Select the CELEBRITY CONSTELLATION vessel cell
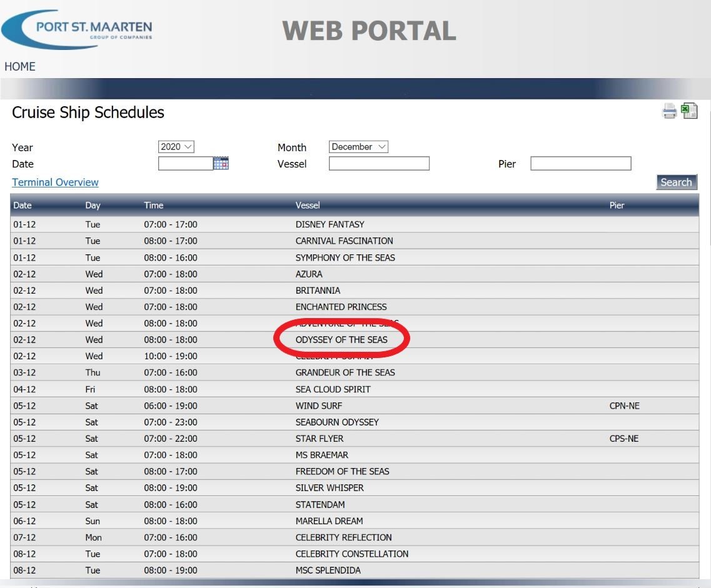This screenshot has height=588, width=711. (x=352, y=554)
